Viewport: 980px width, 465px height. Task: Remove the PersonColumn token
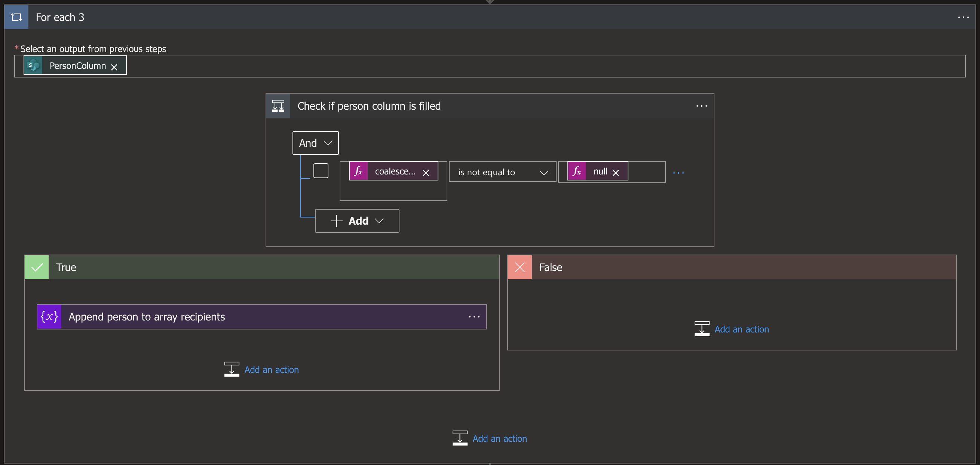(x=114, y=67)
